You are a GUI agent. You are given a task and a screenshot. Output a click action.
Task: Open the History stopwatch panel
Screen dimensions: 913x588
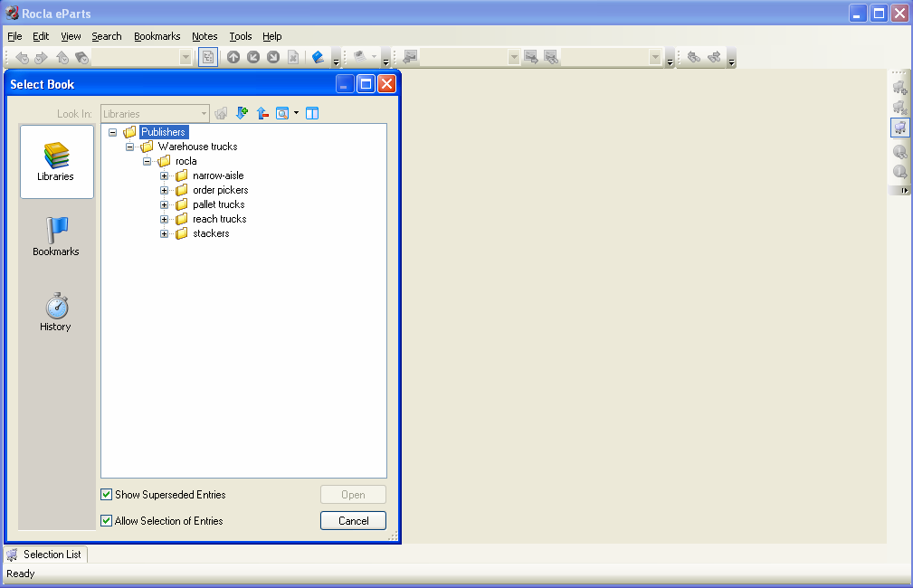[56, 312]
